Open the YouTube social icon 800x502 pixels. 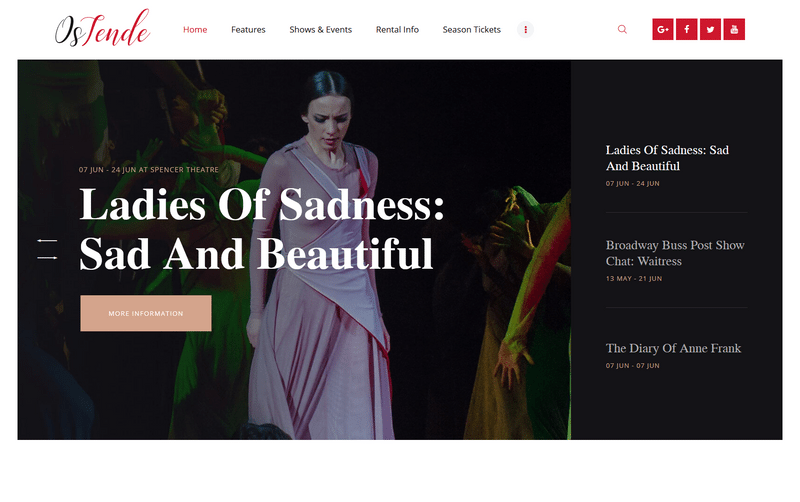[x=734, y=29]
